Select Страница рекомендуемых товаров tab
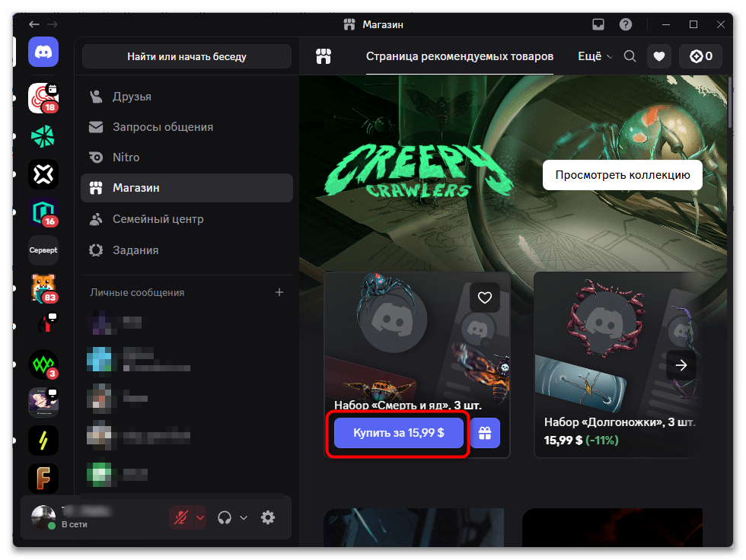This screenshot has height=560, width=746. point(460,56)
